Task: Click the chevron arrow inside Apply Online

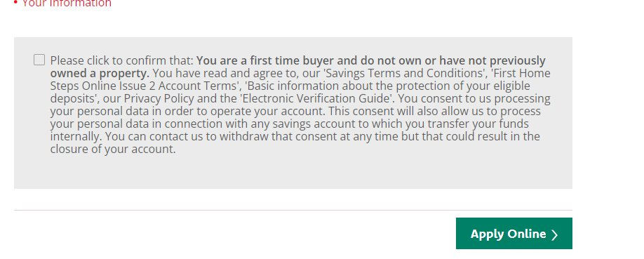Action: coord(554,234)
